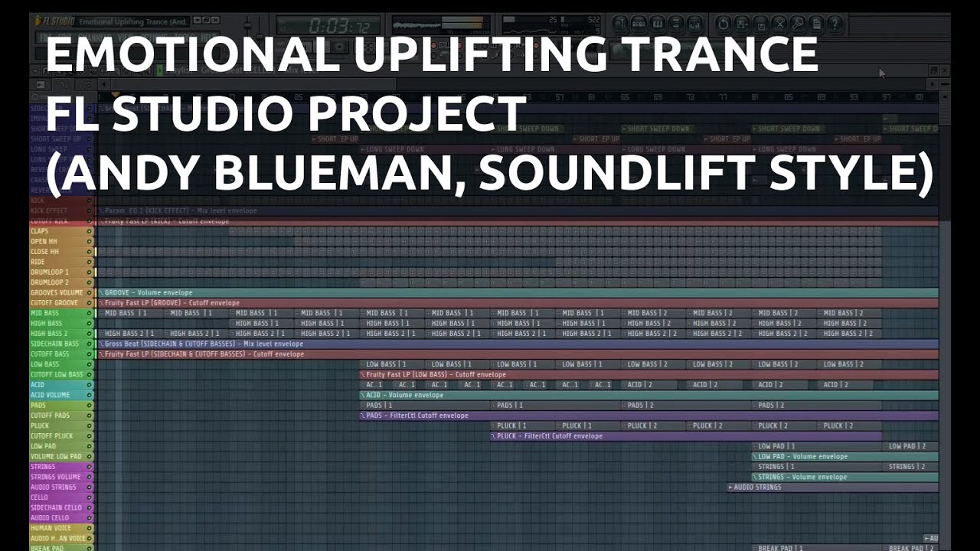
Task: Select the STRINGS - Volume envelope clip
Action: [845, 477]
